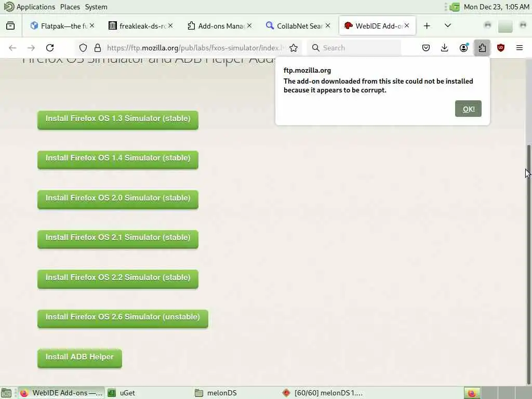
Task: Close the Flatpak tab
Action: [x=92, y=25]
